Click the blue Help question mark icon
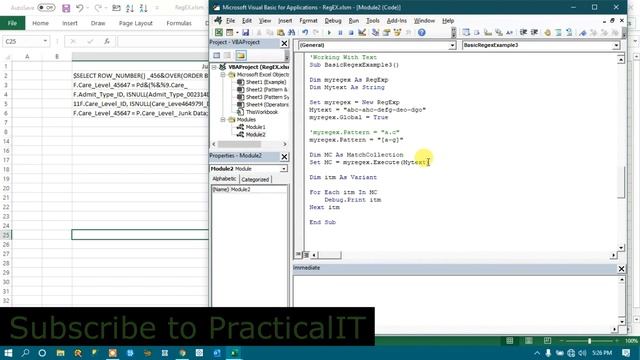Viewport: 640px width, 360px height. 422,32
